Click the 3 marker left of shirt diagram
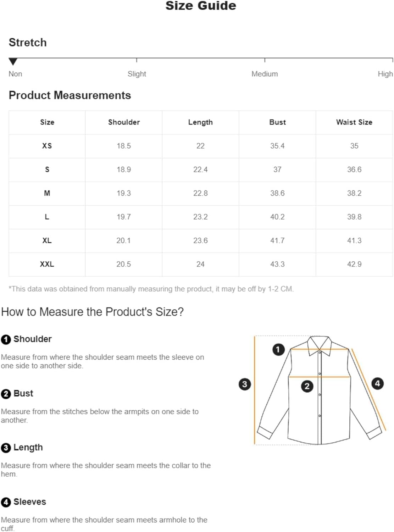This screenshot has width=394, height=532. pos(245,384)
